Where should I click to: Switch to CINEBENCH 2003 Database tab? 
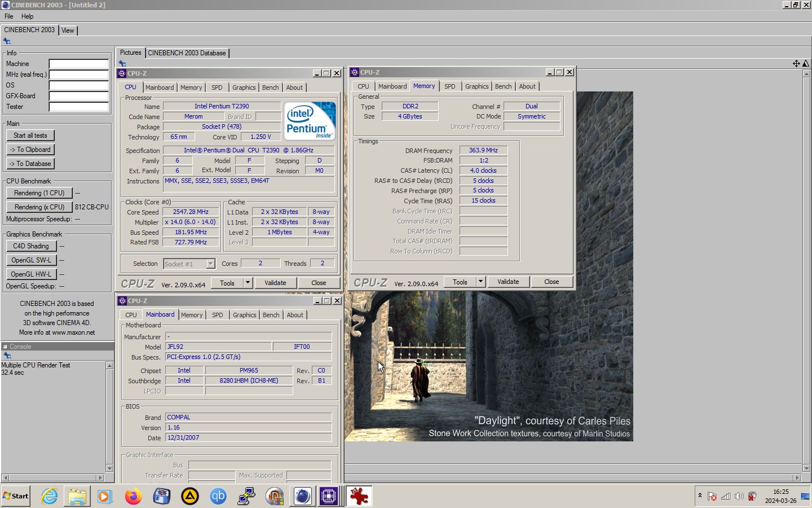187,53
